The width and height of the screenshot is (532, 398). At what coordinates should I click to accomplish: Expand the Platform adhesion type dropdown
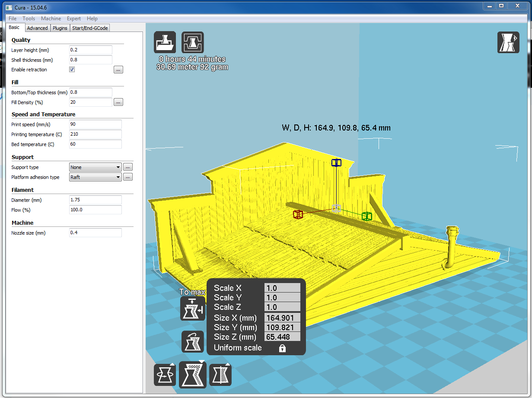pos(96,177)
